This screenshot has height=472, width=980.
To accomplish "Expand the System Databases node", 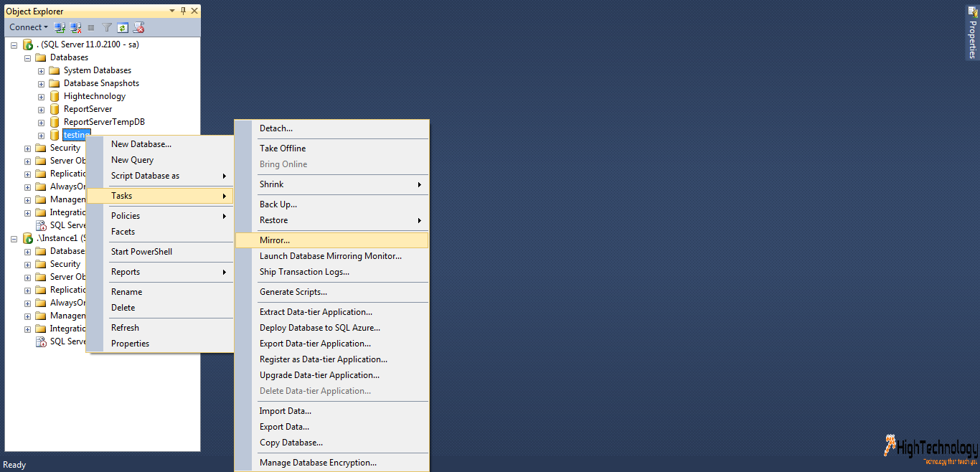I will pos(41,70).
